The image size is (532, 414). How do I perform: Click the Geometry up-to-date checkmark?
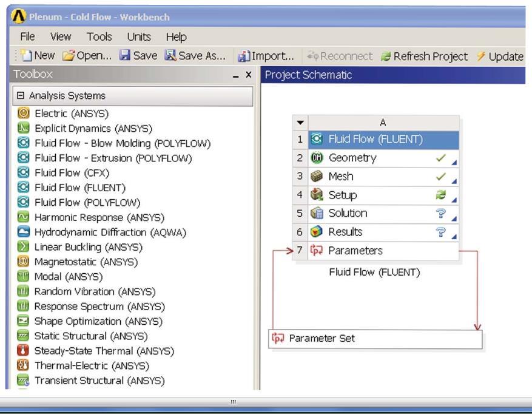click(x=441, y=158)
